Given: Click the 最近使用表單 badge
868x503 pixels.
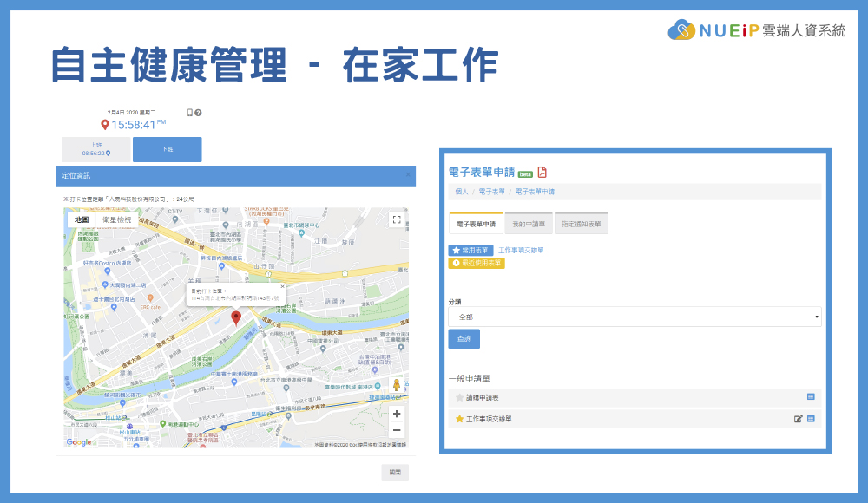Looking at the screenshot, I should [x=477, y=263].
